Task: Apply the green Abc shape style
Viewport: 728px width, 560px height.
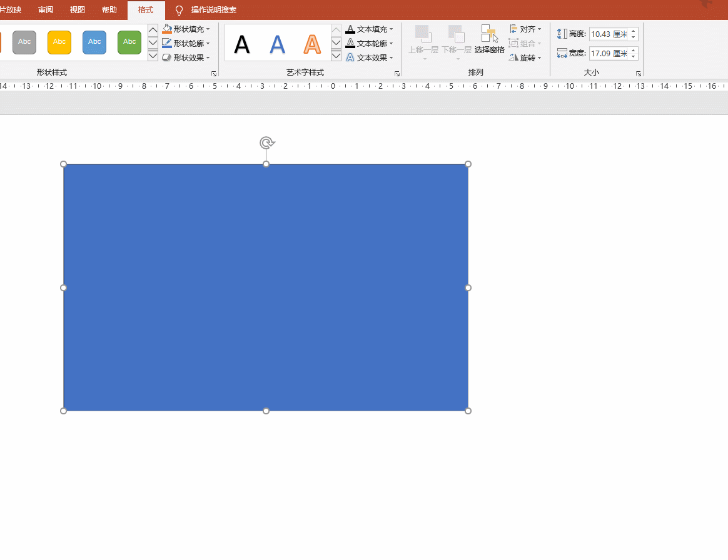Action: click(129, 42)
